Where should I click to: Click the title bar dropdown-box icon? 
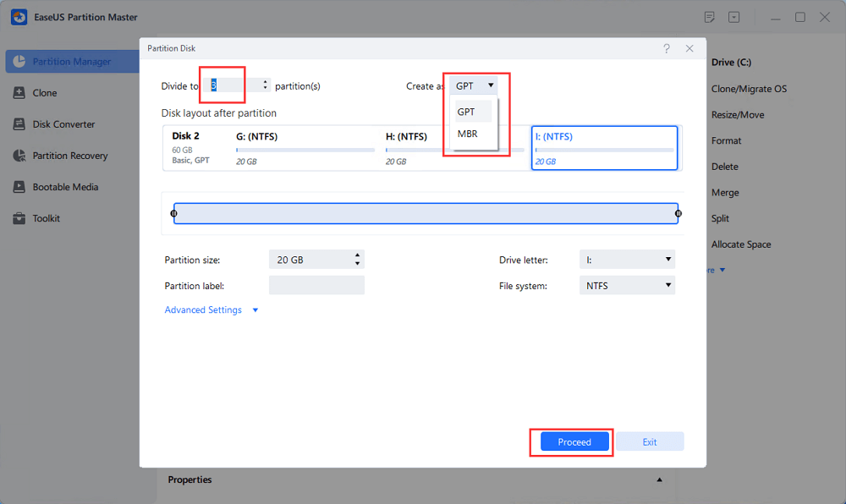(733, 17)
